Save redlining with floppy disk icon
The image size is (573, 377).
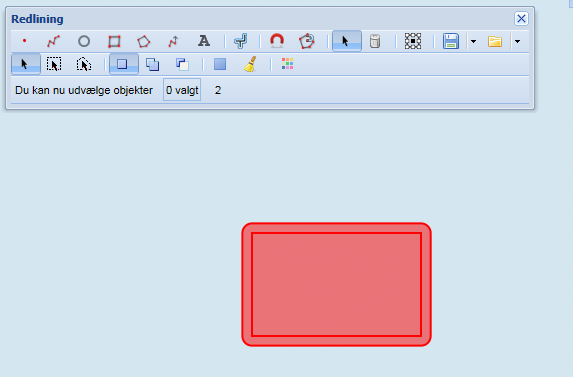tap(451, 41)
